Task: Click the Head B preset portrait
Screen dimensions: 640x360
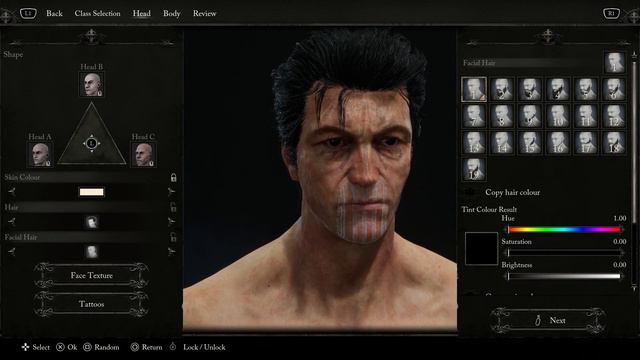Action: click(91, 84)
